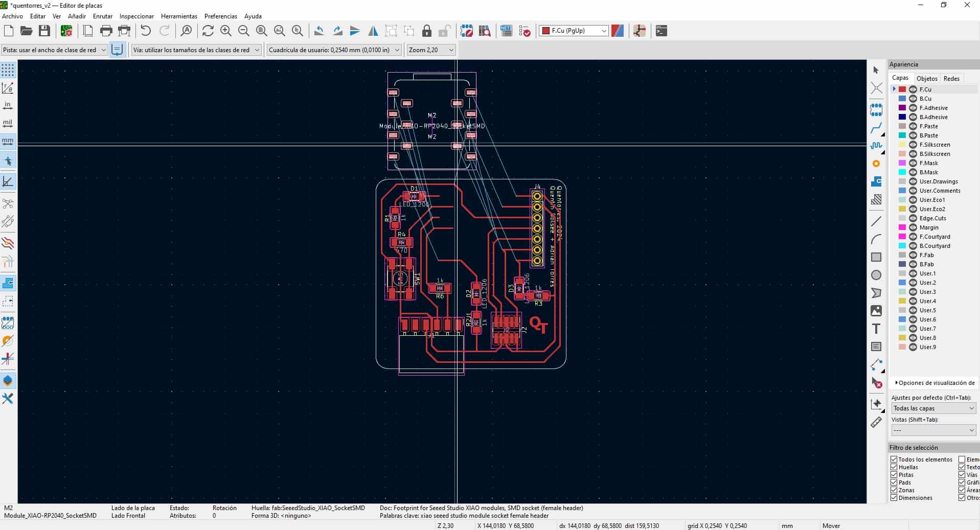Toggle visibility of B.Cu layer
This screenshot has height=530, width=980.
913,99
